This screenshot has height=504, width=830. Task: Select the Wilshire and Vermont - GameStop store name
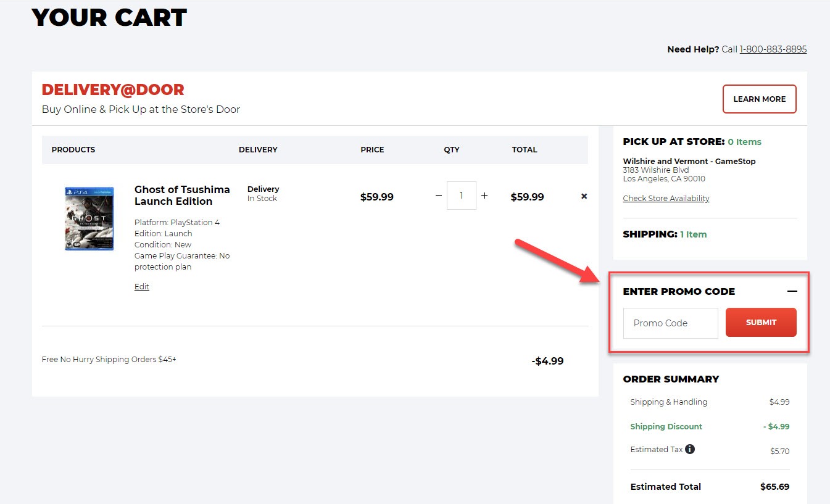pyautogui.click(x=689, y=162)
